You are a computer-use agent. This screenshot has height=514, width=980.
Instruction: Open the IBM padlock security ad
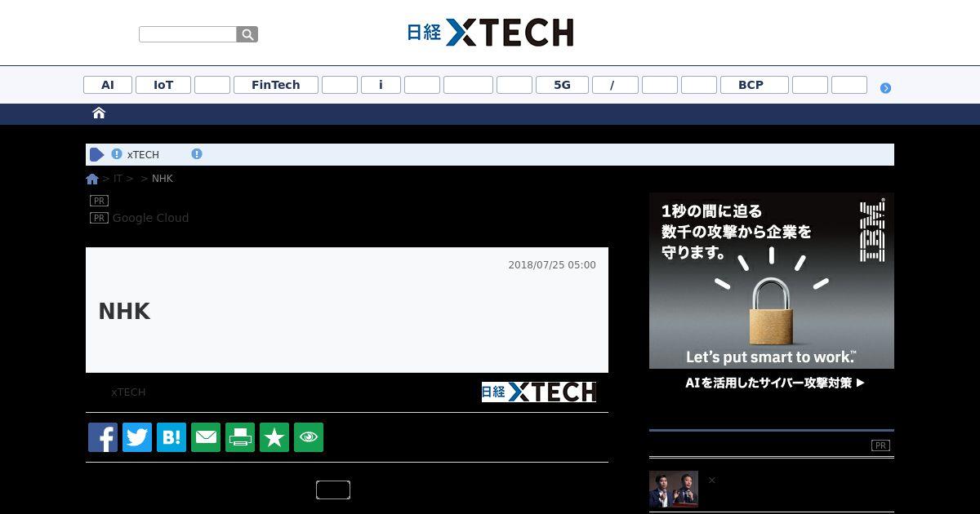point(772,281)
